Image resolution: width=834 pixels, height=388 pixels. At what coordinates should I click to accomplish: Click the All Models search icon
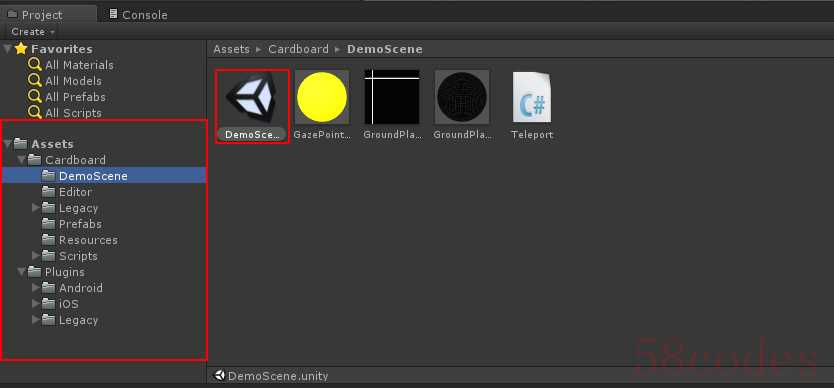[x=35, y=80]
